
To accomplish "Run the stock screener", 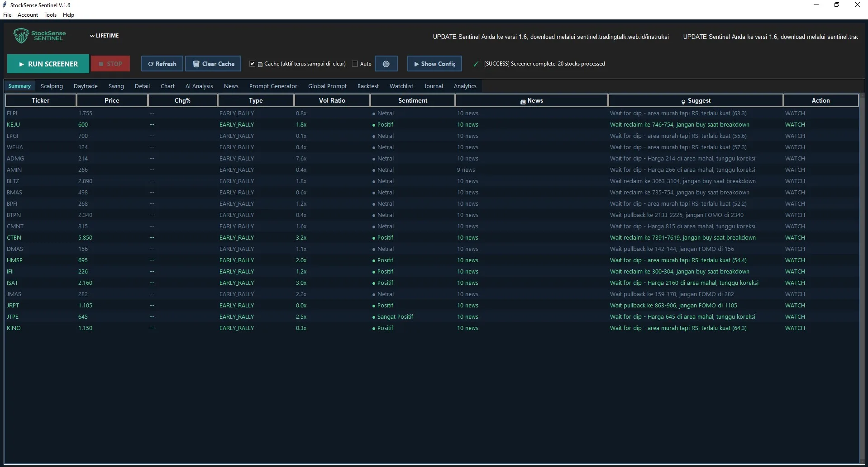I will point(48,64).
